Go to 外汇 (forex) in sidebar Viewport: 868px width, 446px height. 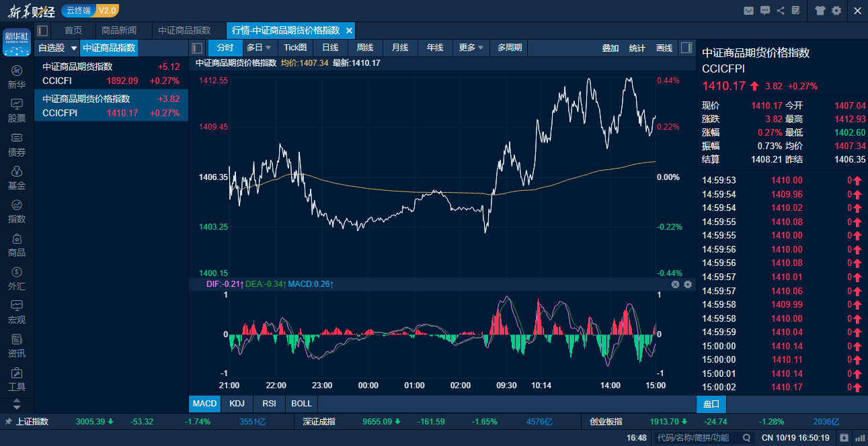tap(17, 278)
